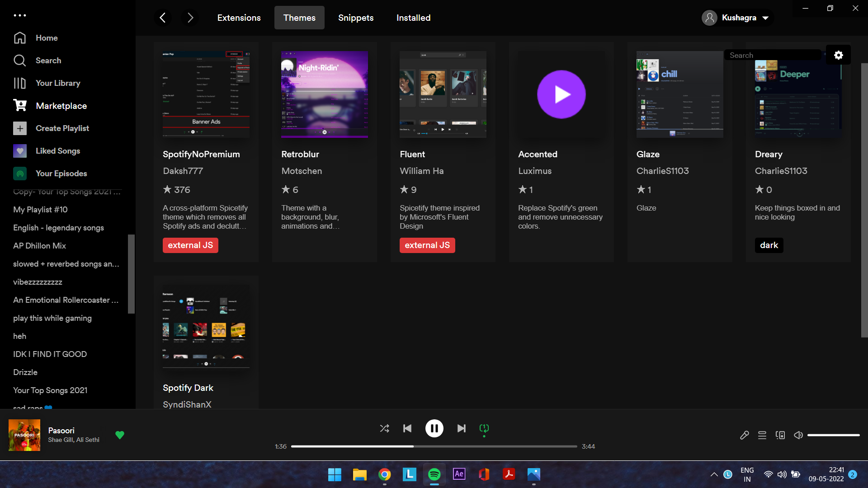This screenshot has width=868, height=488.
Task: Toggle shuffle playback mode
Action: [x=384, y=428]
